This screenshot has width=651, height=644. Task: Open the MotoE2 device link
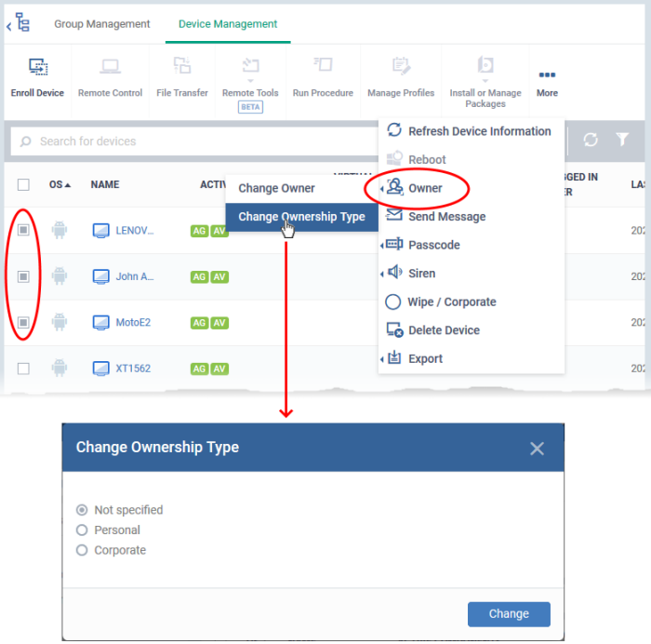click(133, 323)
